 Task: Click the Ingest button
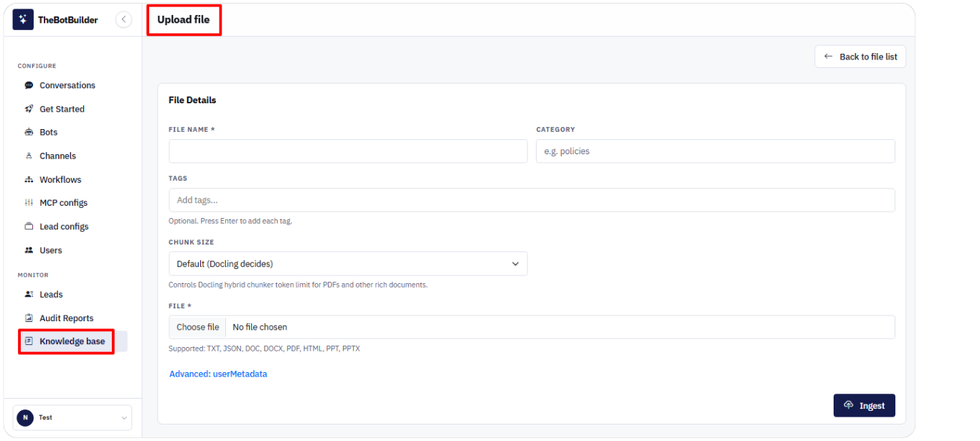(864, 405)
